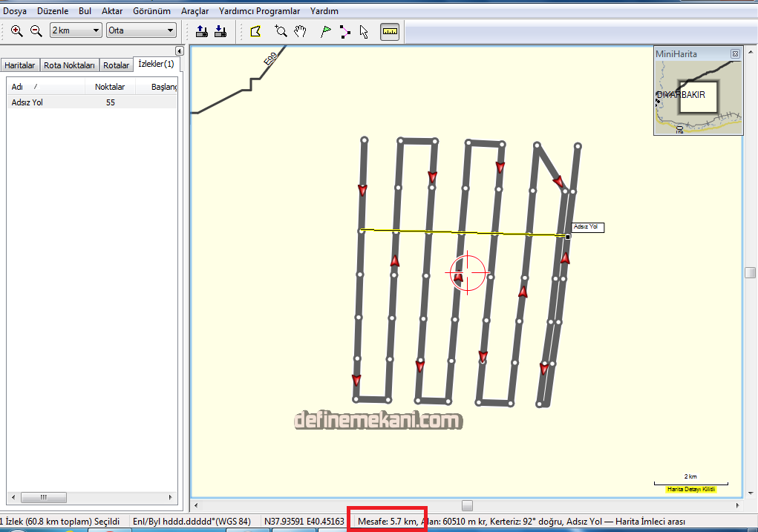Toggle the distance/bearing ruler tool
The image size is (758, 532).
coord(390,31)
